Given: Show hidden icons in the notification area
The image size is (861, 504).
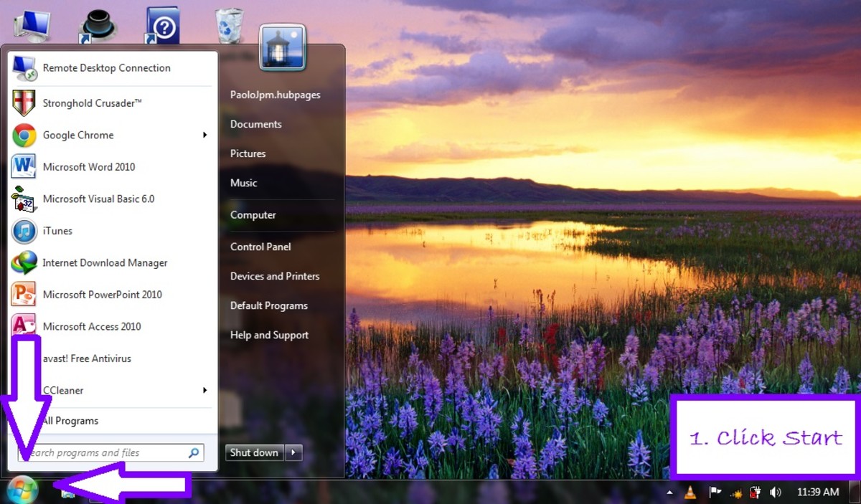Looking at the screenshot, I should coord(669,493).
